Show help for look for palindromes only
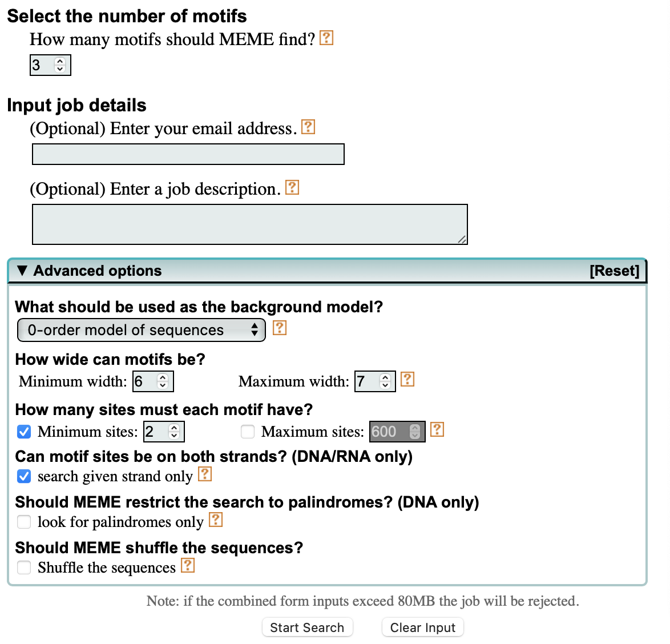The image size is (670, 644). click(x=216, y=520)
